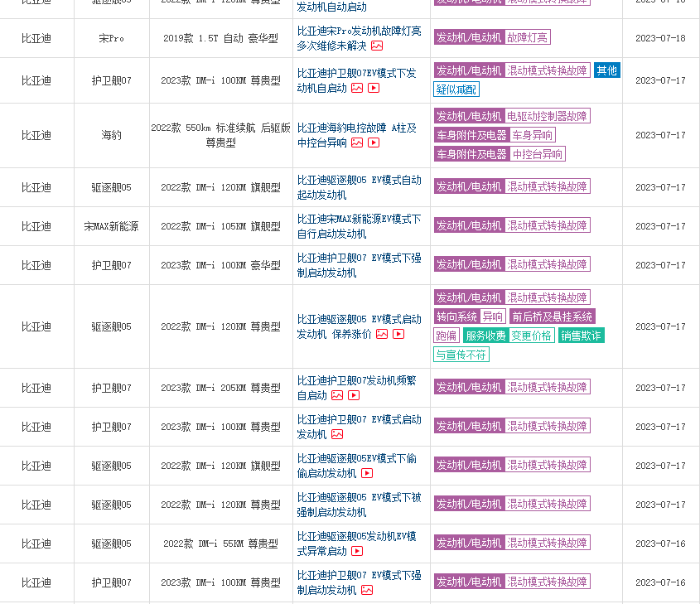Play video for 驱逐舰05 保养涨价 complaint
Screen dimensions: 700x604
[x=398, y=334]
